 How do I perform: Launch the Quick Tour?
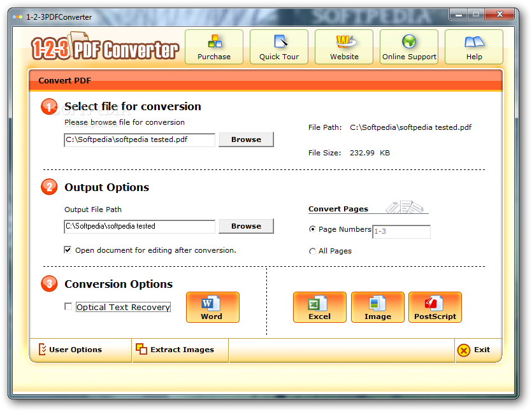[x=279, y=46]
